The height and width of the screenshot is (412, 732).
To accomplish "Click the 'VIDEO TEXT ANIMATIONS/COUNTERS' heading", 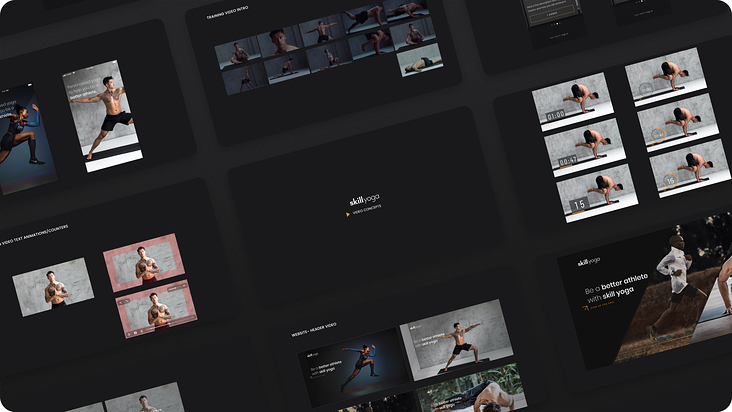I will 35,235.
